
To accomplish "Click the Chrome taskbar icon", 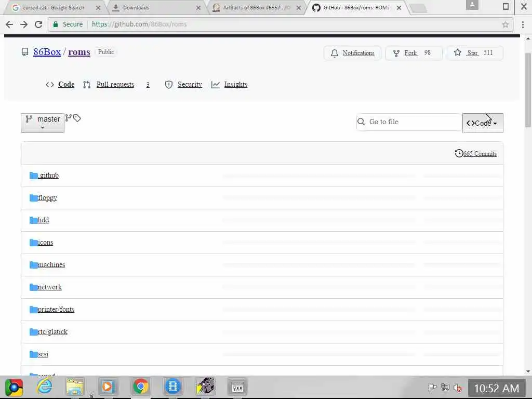I will tap(140, 387).
